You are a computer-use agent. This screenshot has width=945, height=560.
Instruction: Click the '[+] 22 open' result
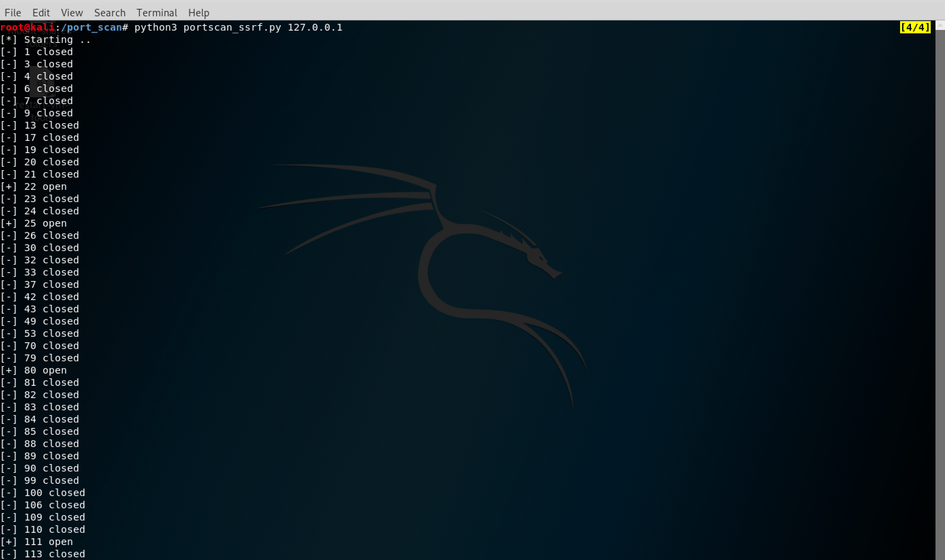[x=34, y=187]
